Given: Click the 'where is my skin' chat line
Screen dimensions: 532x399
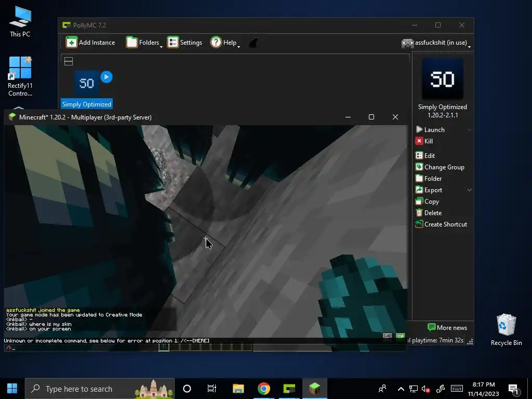Looking at the screenshot, I should 38,324.
